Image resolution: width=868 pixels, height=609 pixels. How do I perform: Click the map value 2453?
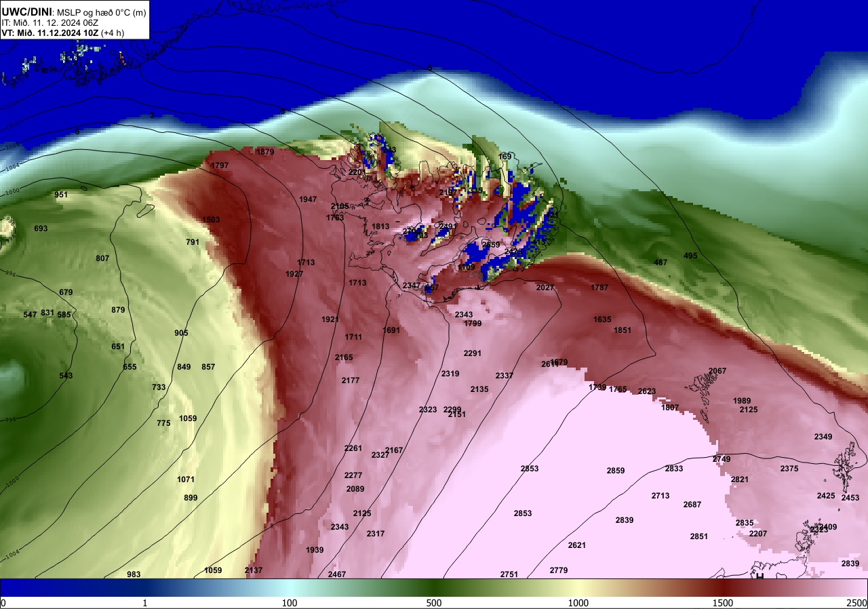click(x=850, y=498)
